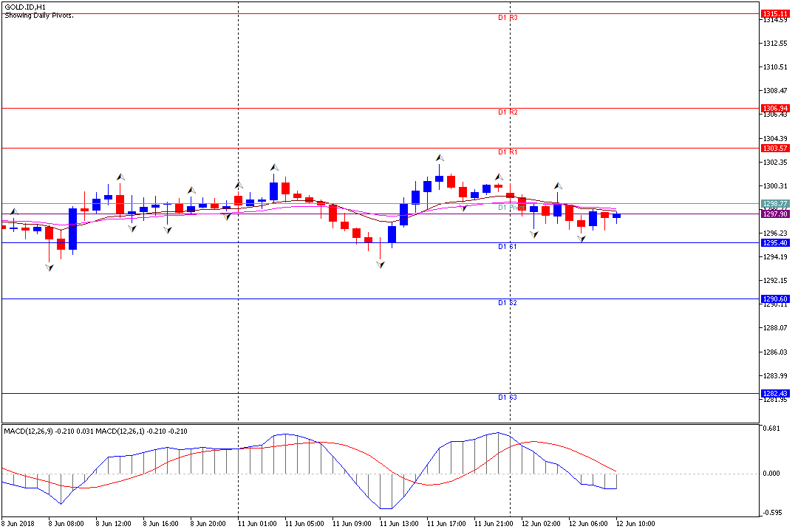Click the down-fractal arrow under the 8 Jun low
This screenshot has width=798, height=532.
50,267
